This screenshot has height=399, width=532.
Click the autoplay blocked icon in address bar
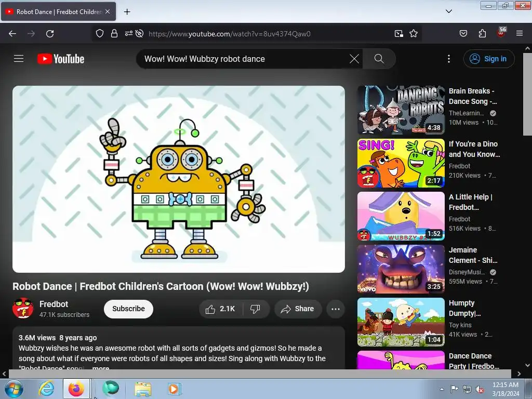click(139, 34)
